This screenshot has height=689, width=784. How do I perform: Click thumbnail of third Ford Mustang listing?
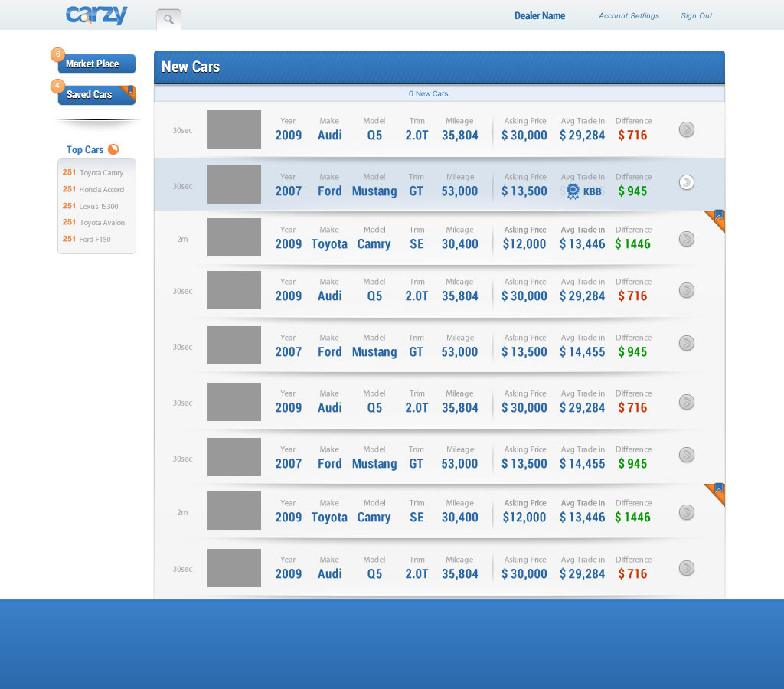(x=234, y=457)
